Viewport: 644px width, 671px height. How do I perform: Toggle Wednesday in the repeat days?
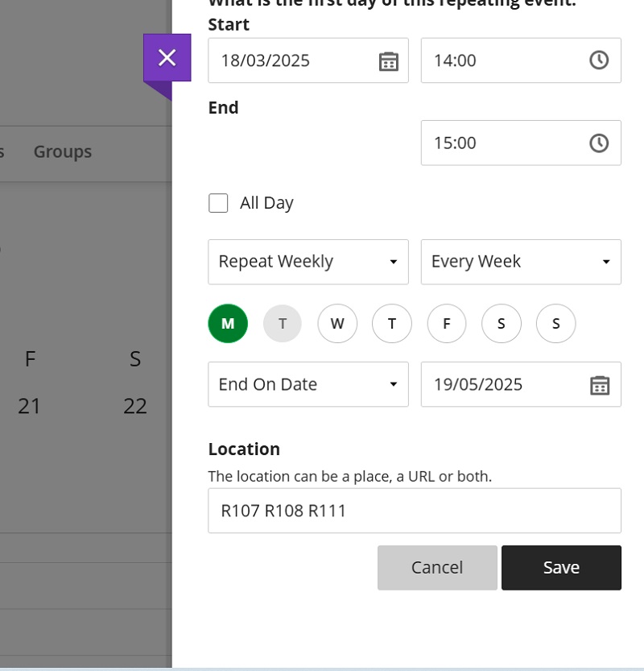(x=337, y=324)
